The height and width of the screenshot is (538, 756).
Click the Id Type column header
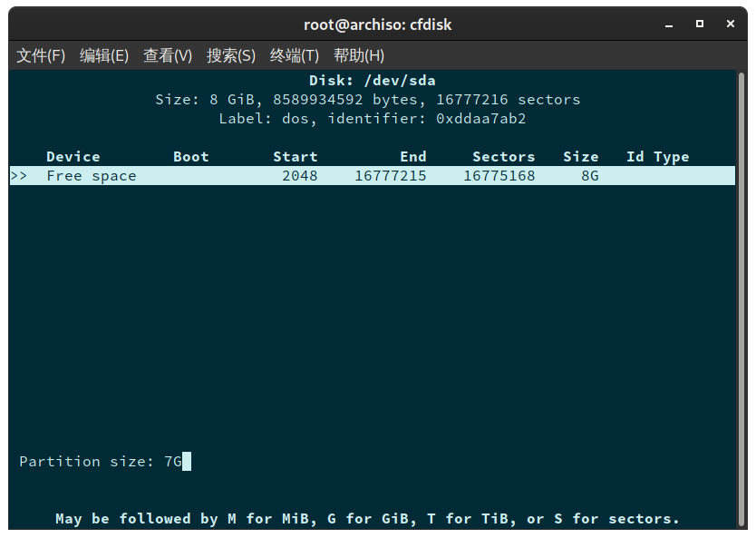pyautogui.click(x=658, y=156)
